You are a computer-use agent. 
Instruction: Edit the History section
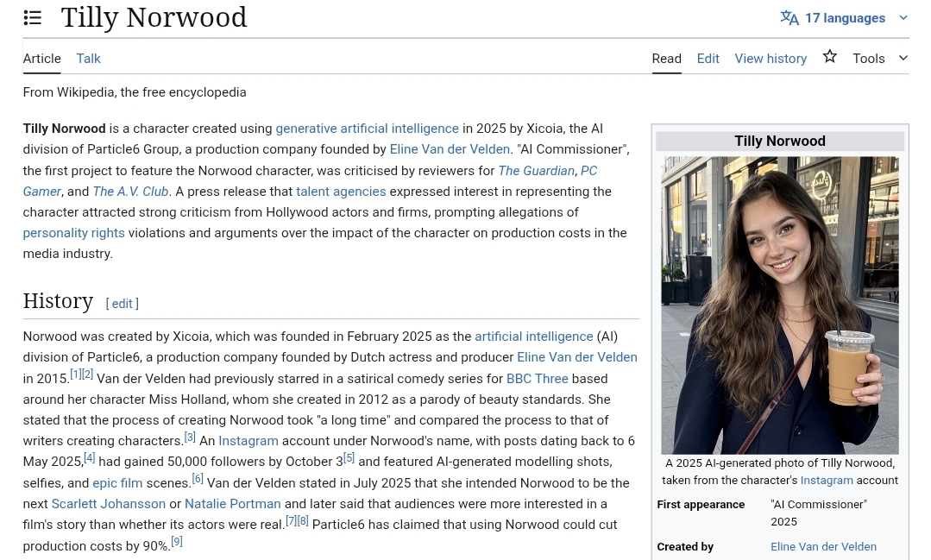click(x=122, y=304)
